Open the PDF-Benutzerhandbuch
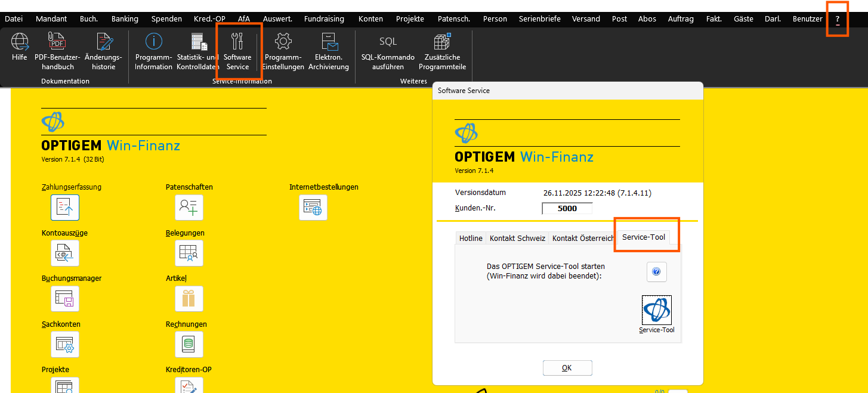This screenshot has width=868, height=393. [57, 43]
